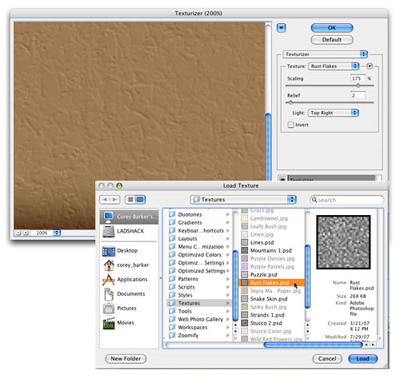Select Strands 1.psd texture file
This screenshot has height=378, width=400.
click(x=267, y=315)
